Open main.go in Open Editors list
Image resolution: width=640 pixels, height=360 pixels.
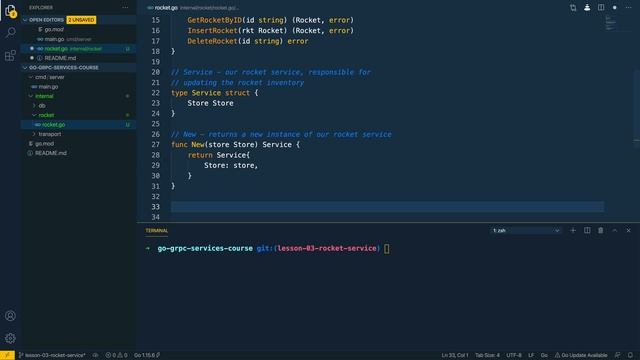coord(54,39)
